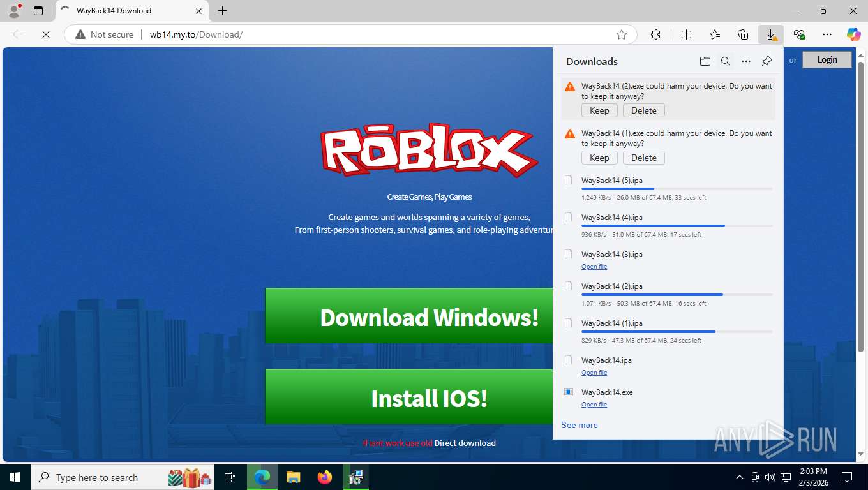Open File Explorer from the taskbar
The image size is (868, 490).
point(293,477)
